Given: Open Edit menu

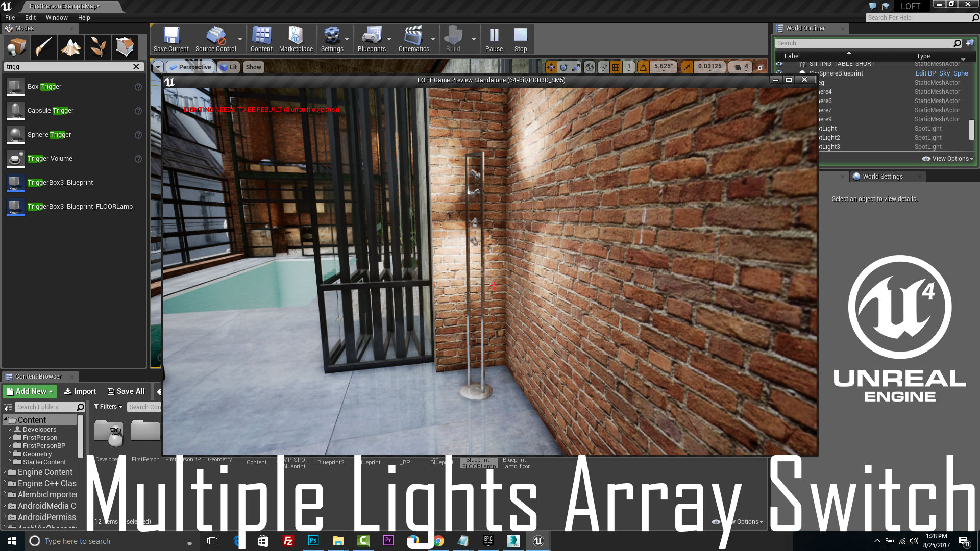Looking at the screenshot, I should [30, 17].
